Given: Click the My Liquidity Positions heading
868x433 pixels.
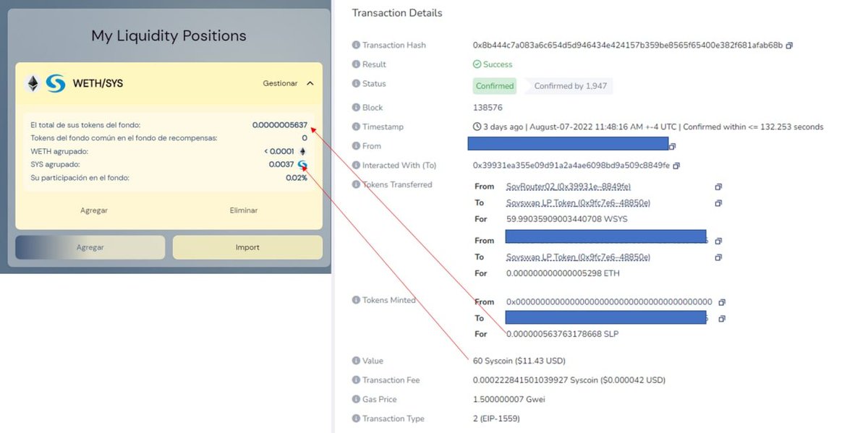Looking at the screenshot, I should pos(169,36).
